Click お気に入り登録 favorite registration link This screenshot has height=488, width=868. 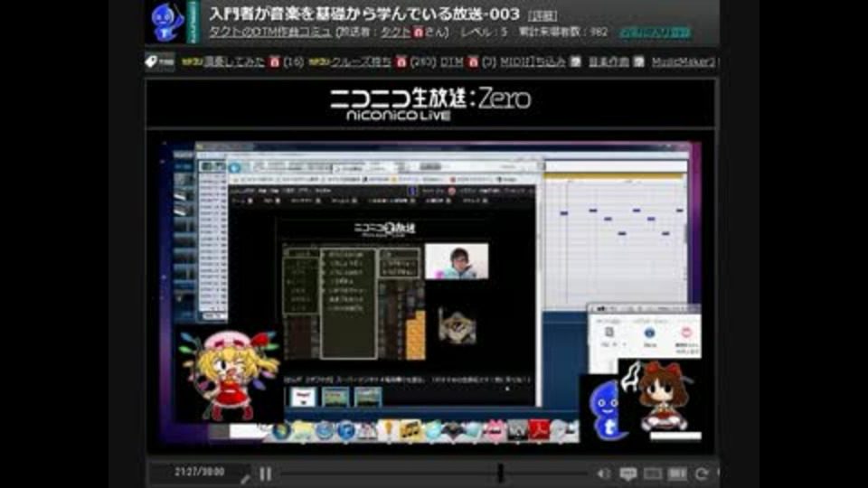coord(655,33)
